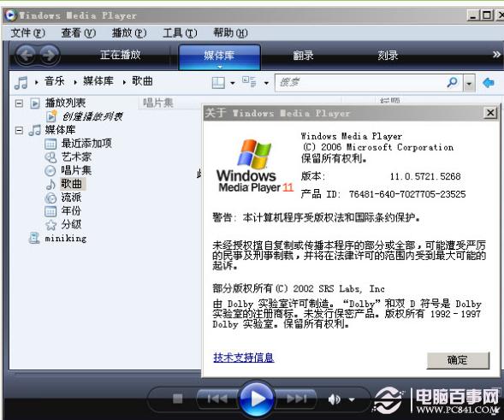Expand the arrow before 媒体库 breadcrumb
The image size is (504, 420).
pos(75,82)
